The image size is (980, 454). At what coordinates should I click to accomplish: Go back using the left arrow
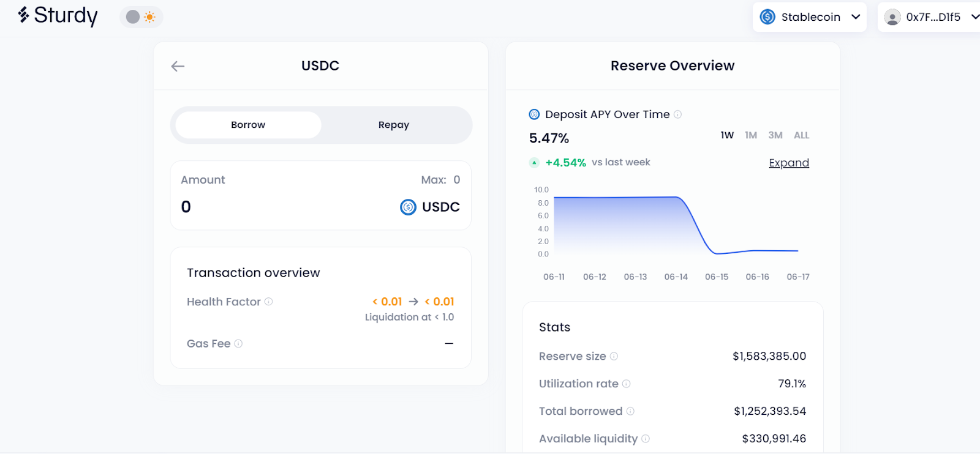pyautogui.click(x=178, y=66)
